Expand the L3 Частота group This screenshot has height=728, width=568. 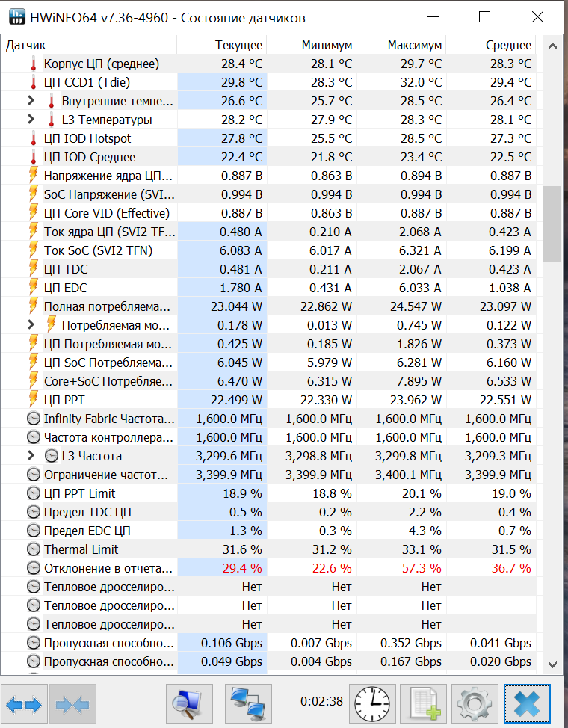pos(31,456)
